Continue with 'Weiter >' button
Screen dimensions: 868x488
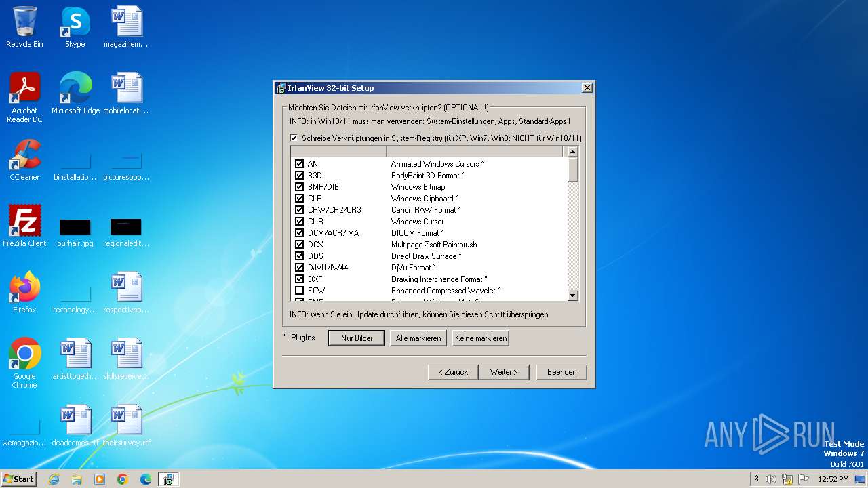504,372
